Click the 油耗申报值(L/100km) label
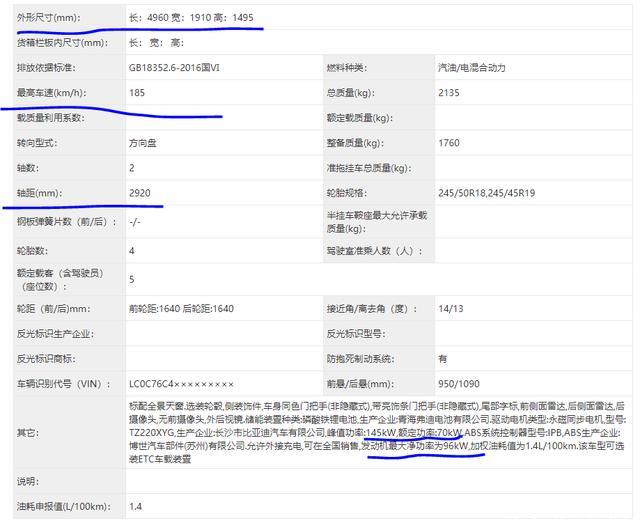 [64, 506]
